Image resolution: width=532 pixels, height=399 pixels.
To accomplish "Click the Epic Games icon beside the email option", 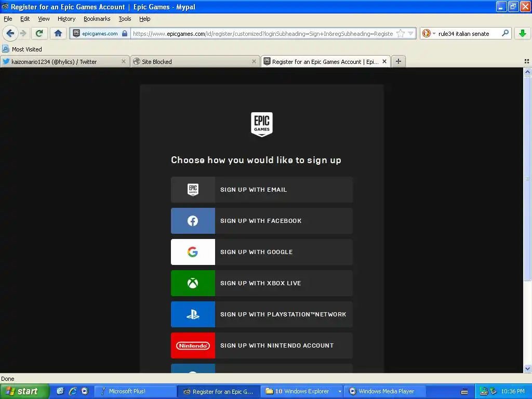I will 193,190.
